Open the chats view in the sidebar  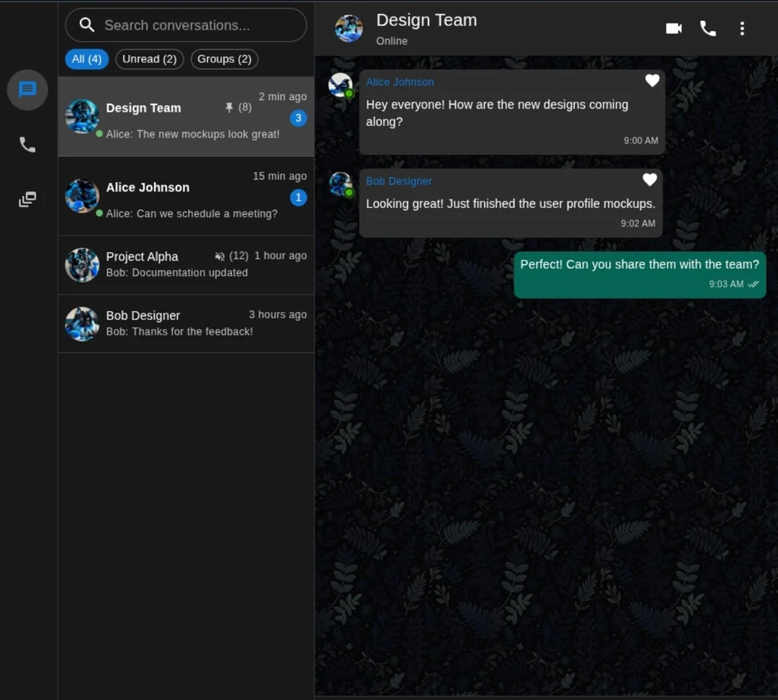tap(27, 90)
